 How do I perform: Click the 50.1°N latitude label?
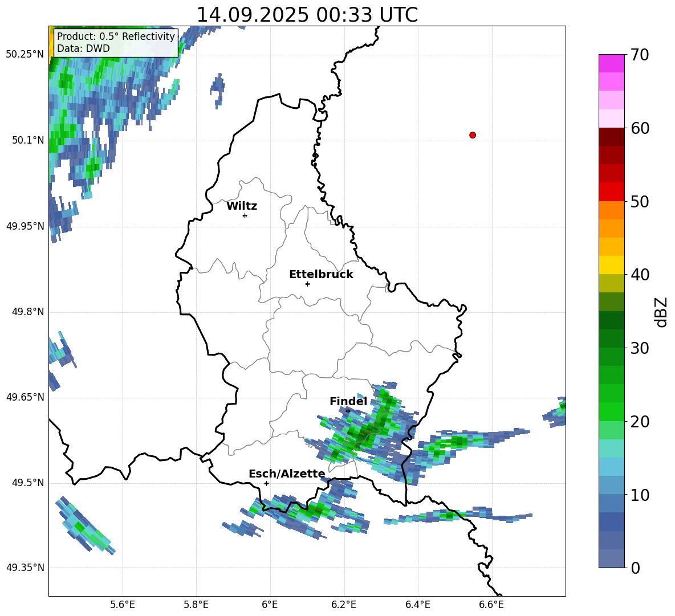[x=28, y=140]
